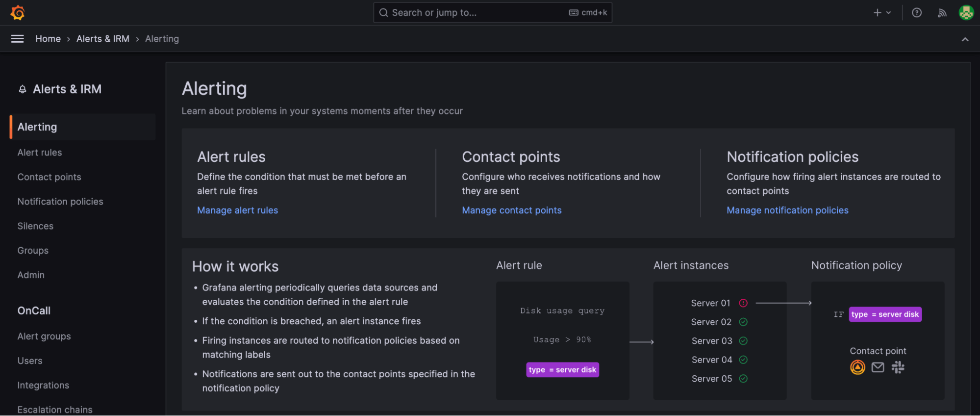Click the Server 01 firing status icon

(743, 303)
